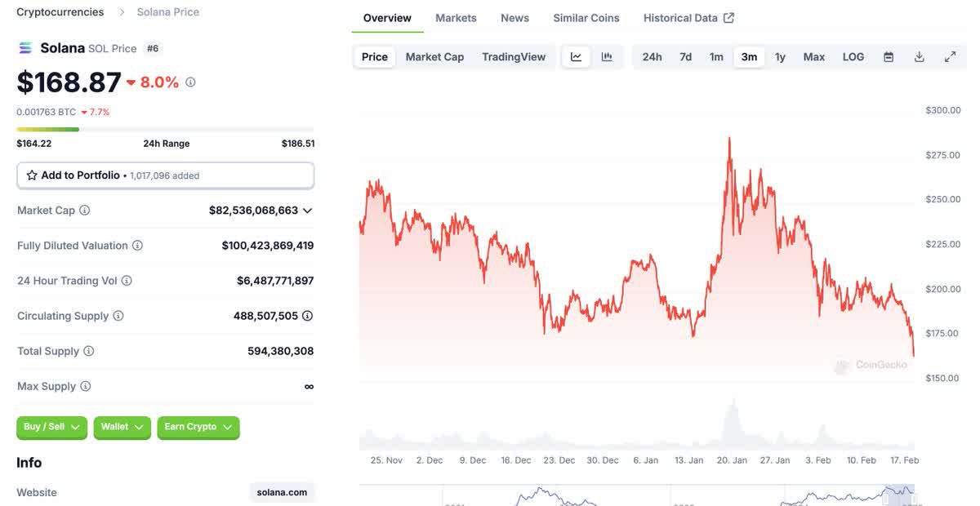This screenshot has width=980, height=506.
Task: Toggle the LOG scale option
Action: 853,57
